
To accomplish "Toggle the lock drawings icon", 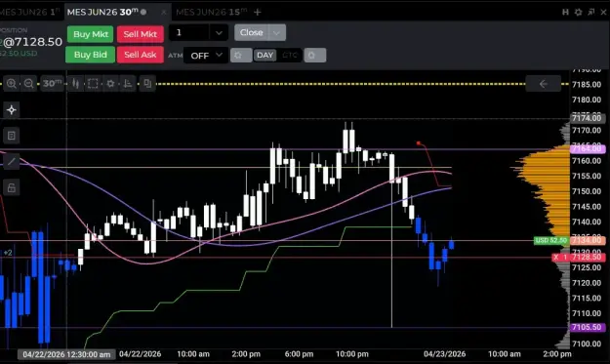I will point(12,187).
